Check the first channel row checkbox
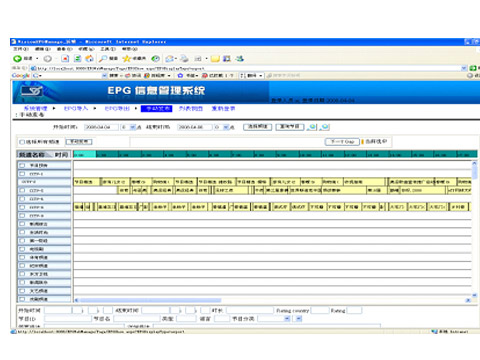 22,165
